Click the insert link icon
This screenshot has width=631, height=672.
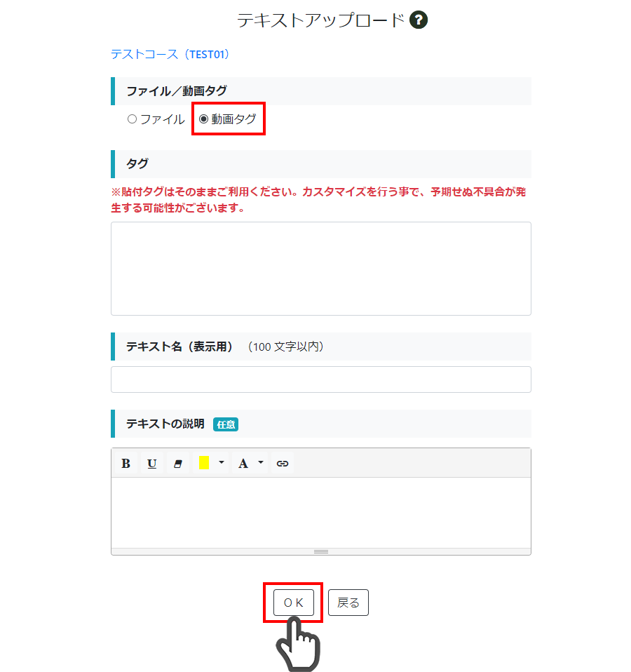pyautogui.click(x=283, y=463)
